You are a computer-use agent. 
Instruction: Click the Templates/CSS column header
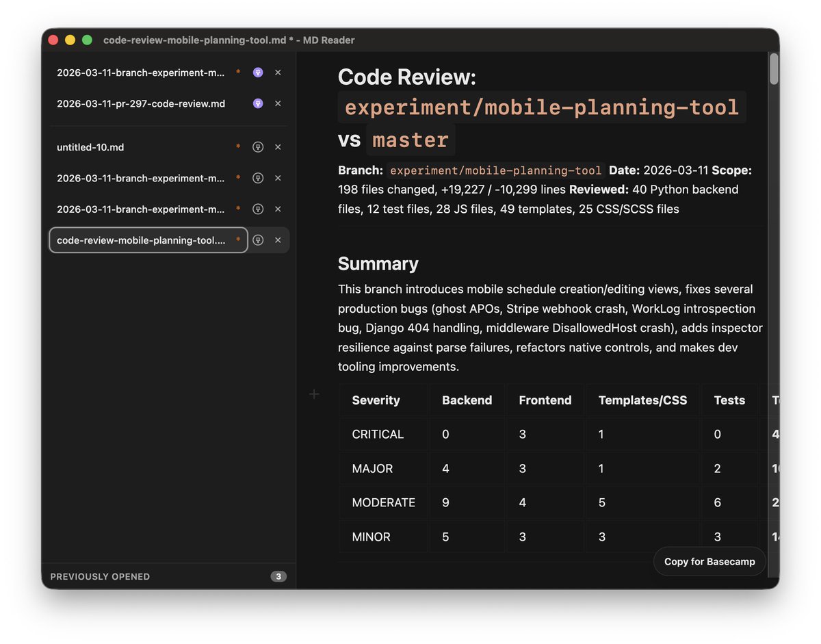tap(643, 400)
